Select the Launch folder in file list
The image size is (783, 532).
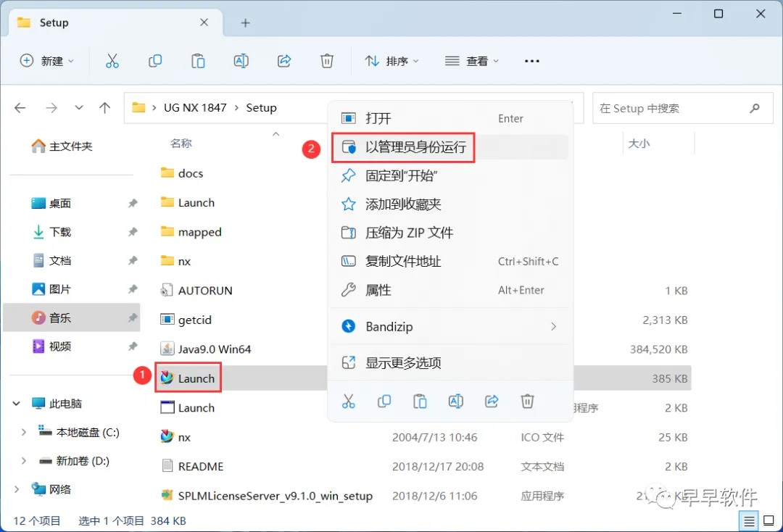pyautogui.click(x=188, y=203)
